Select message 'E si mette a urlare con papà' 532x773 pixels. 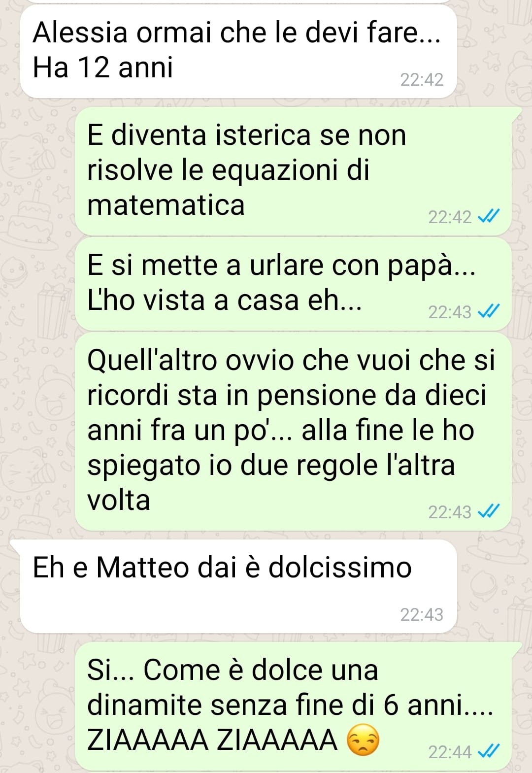[x=293, y=284]
